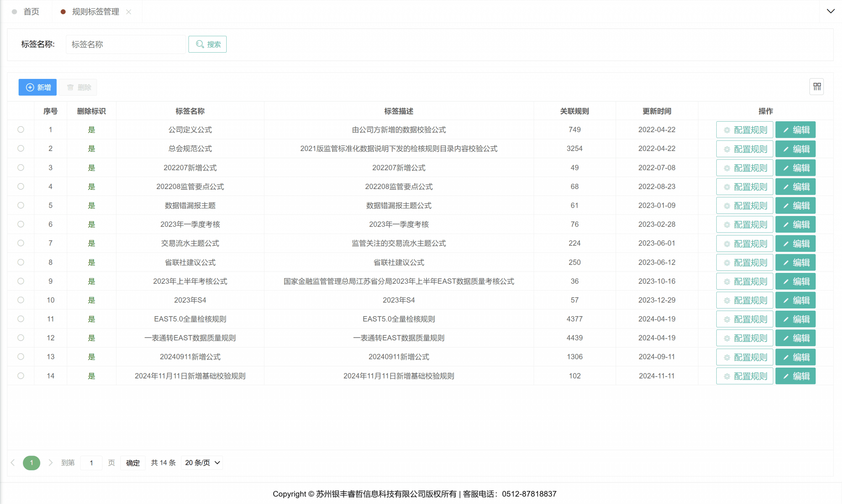This screenshot has height=504, width=842.
Task: Select radio button for row 1
Action: [x=21, y=130]
